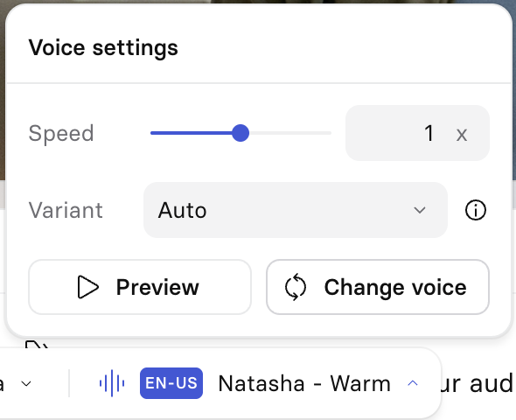This screenshot has height=420, width=516.
Task: Click the blue audio waveform icon
Action: click(x=112, y=383)
